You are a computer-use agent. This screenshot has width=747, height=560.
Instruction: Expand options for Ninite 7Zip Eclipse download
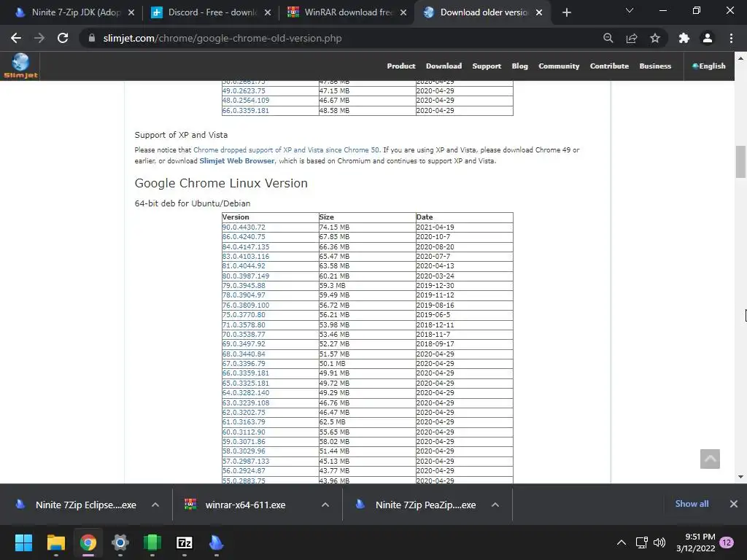(x=155, y=505)
